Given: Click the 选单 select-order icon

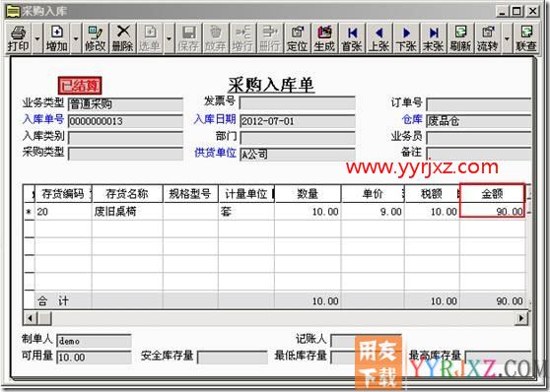Looking at the screenshot, I should pos(150,38).
